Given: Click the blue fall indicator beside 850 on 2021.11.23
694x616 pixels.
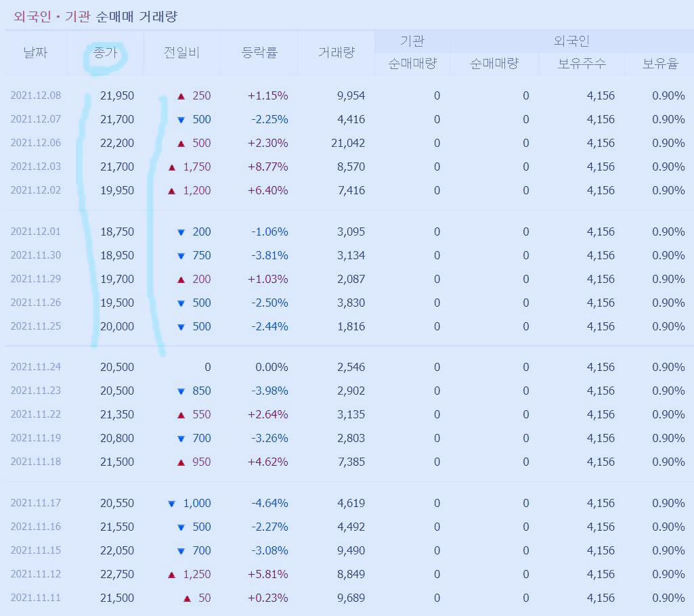Looking at the screenshot, I should click(180, 391).
